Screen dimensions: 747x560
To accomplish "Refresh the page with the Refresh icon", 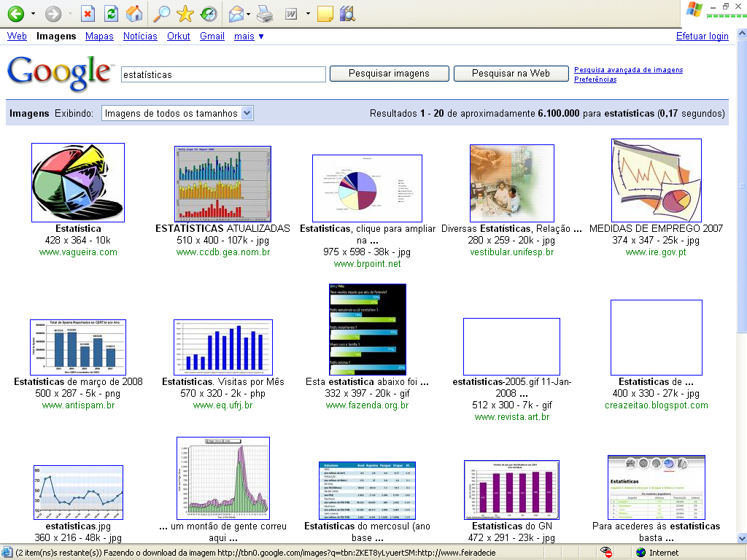I will pyautogui.click(x=111, y=13).
